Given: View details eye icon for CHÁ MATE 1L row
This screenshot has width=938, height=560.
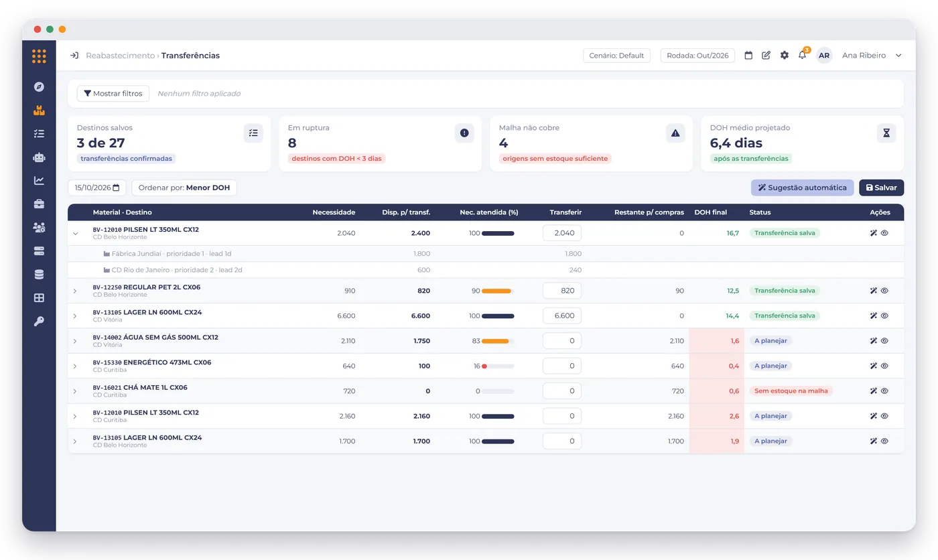Looking at the screenshot, I should click(884, 391).
